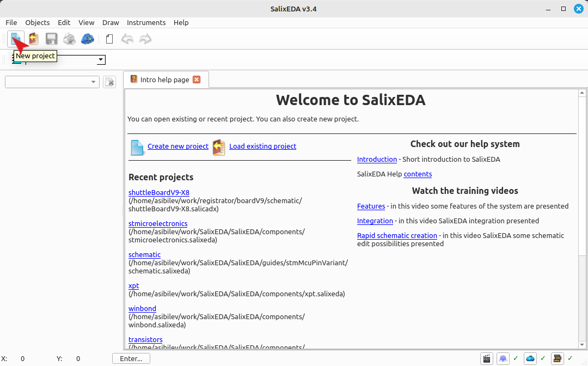Click the Undo arrow icon
Screen dimensions: 588x366
(x=127, y=39)
